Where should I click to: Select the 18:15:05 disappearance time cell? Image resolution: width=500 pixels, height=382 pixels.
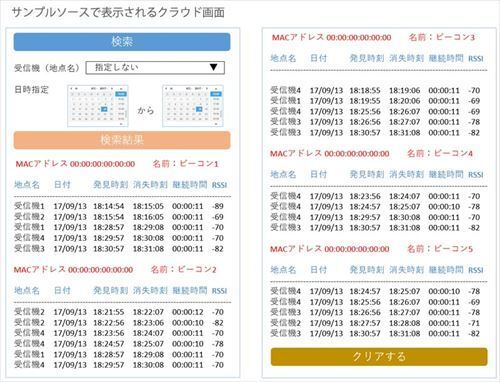[x=148, y=206]
